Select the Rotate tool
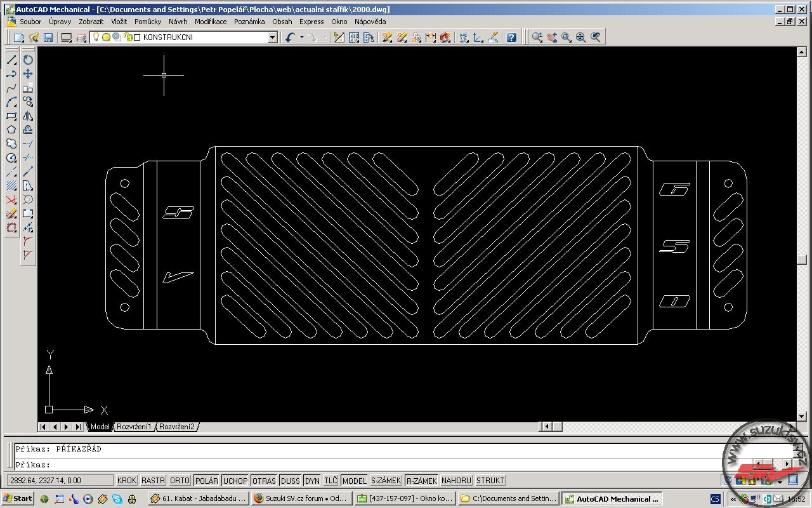Image resolution: width=812 pixels, height=508 pixels. click(x=28, y=60)
